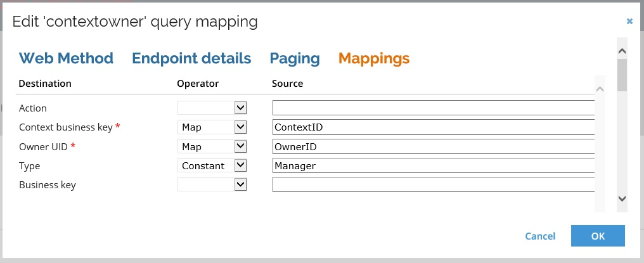Click the Destination column header
This screenshot has width=644, height=263.
coord(45,84)
